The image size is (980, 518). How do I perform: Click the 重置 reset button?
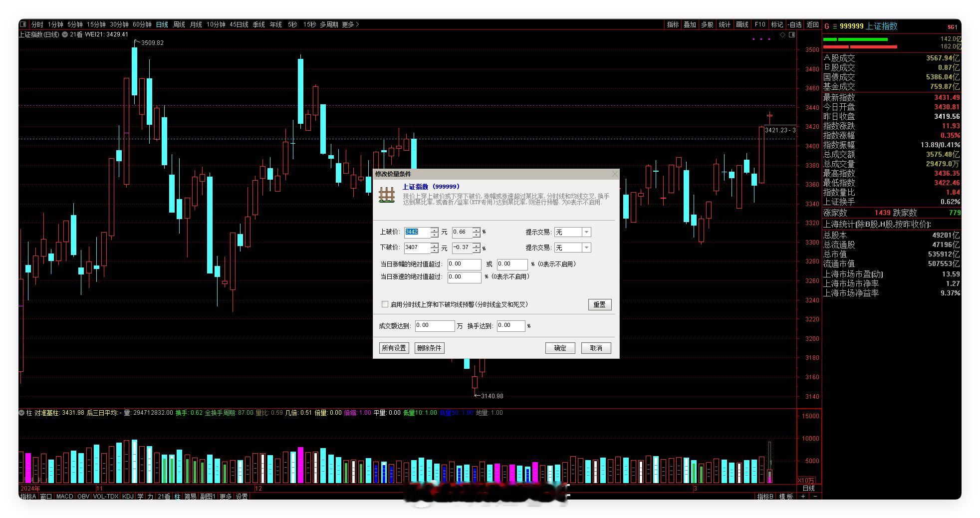[600, 304]
